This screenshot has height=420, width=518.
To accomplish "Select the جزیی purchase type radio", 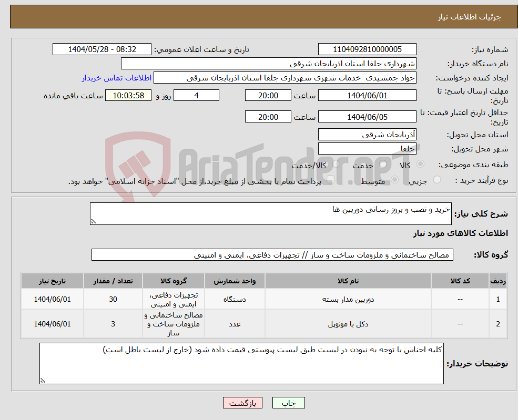I will pyautogui.click(x=438, y=179).
